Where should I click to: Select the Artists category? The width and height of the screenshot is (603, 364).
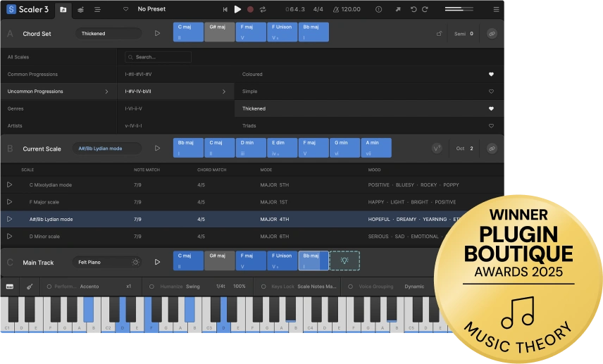pyautogui.click(x=15, y=126)
